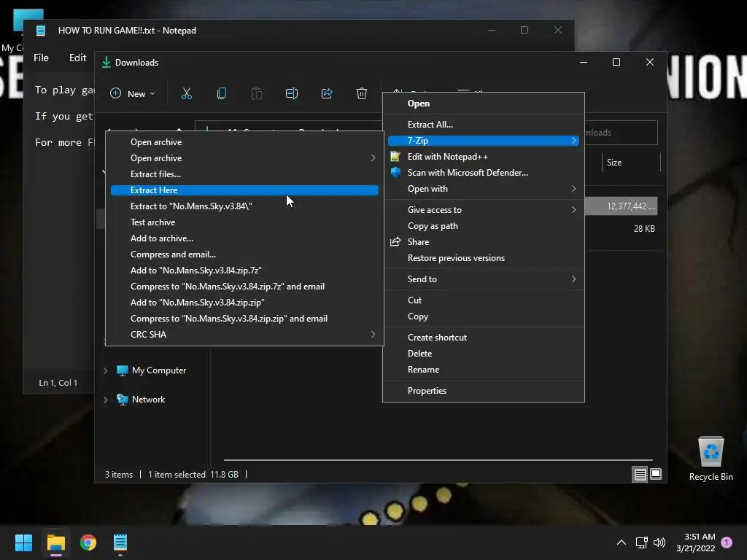
Task: Open File Explorer from the taskbar
Action: pyautogui.click(x=55, y=542)
